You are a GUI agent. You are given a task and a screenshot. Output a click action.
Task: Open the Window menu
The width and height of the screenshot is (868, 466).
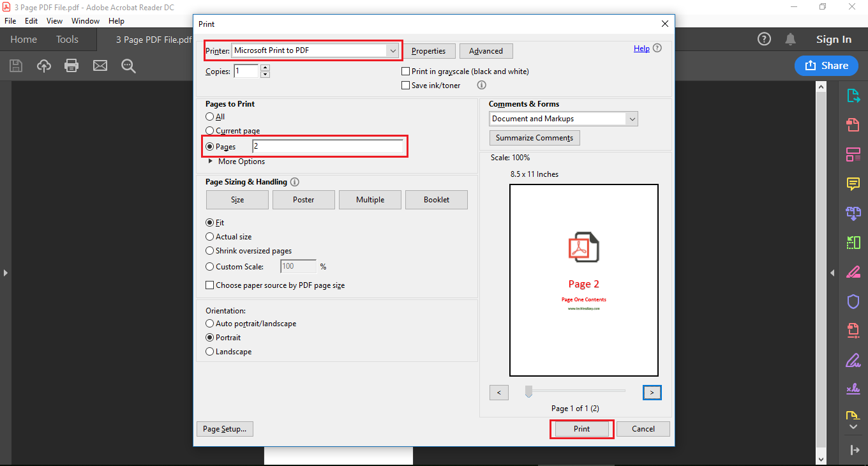tap(86, 21)
